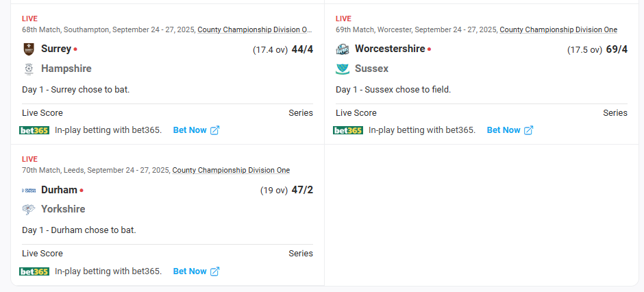Open Series link in Durham match card
Screen dimensions: 644x292
pos(301,254)
